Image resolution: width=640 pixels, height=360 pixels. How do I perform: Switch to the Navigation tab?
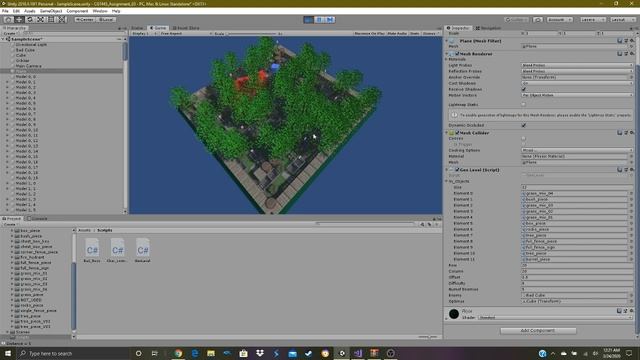(x=489, y=28)
